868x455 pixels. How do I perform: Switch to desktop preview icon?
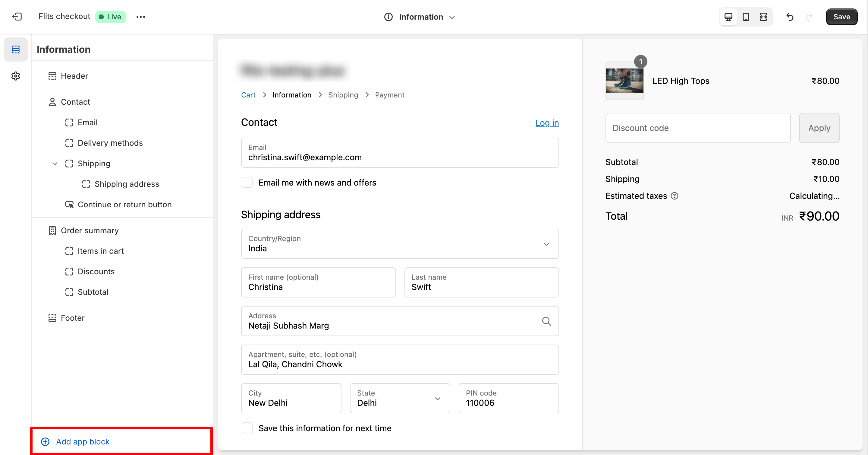click(x=728, y=17)
